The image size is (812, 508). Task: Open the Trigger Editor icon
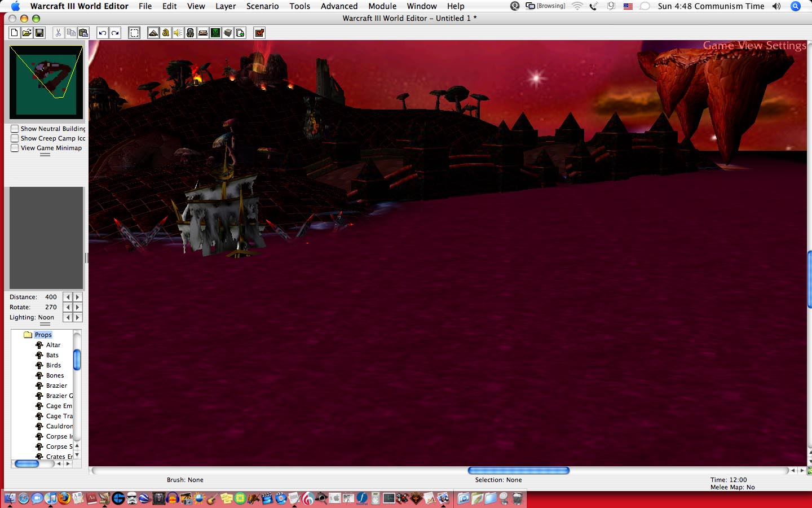[165, 33]
